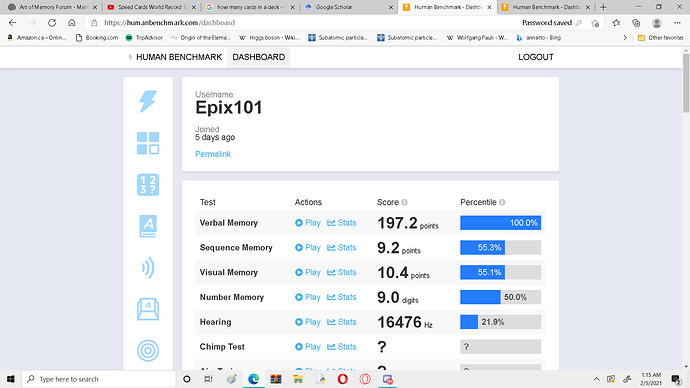Click the percentile info icon

[502, 202]
